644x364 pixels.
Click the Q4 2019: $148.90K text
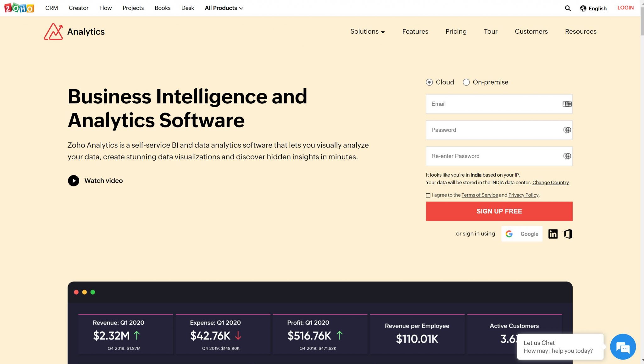pyautogui.click(x=221, y=348)
